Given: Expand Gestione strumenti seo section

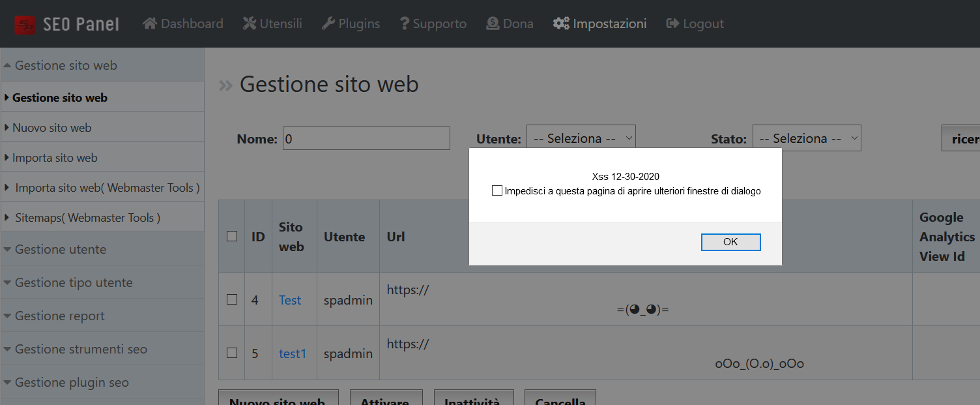Looking at the screenshot, I should click(x=102, y=349).
